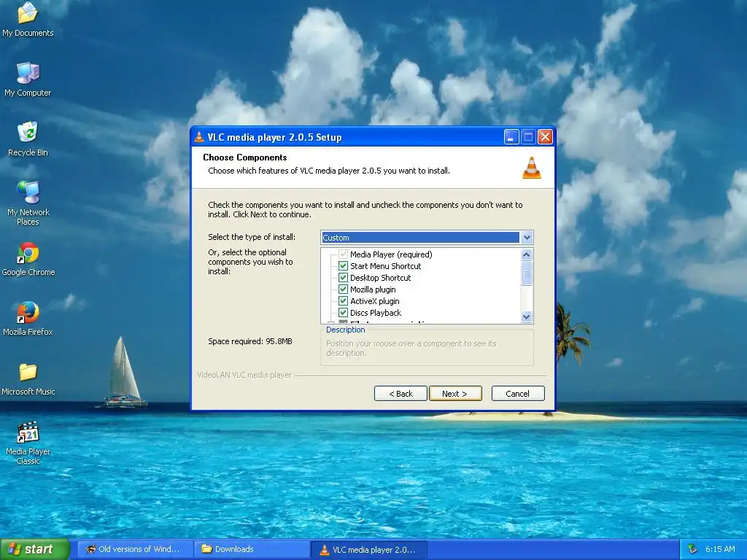Screen dimensions: 747x560
Task: Select the Mozilla Firefox shortcut icon
Action: coord(28,319)
